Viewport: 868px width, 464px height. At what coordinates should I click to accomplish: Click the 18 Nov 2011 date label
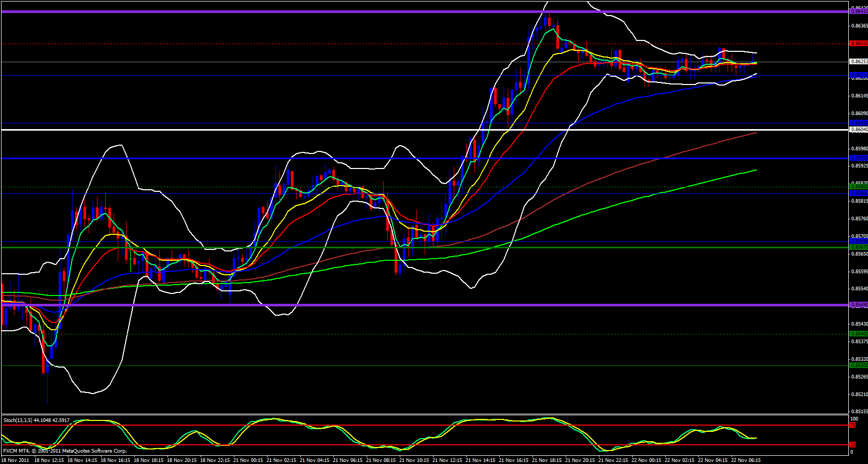(x=15, y=460)
